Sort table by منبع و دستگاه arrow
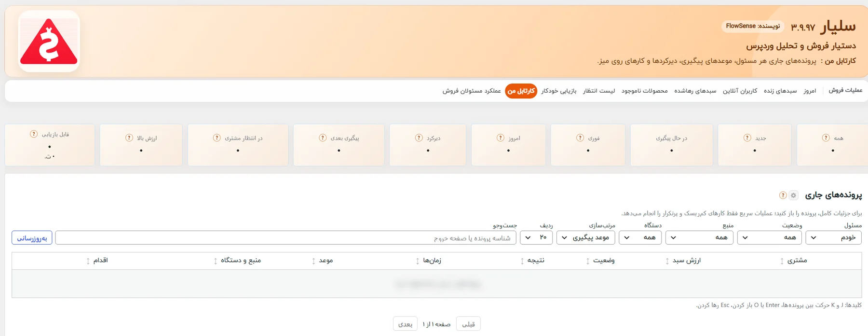 [215, 261]
